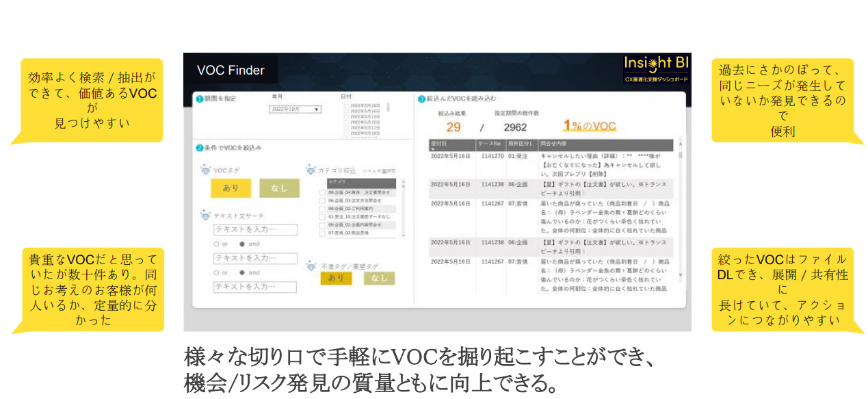
Task: Tick the 06:企画_03:注文方法問合せ category checkbox
Action: pyautogui.click(x=322, y=201)
